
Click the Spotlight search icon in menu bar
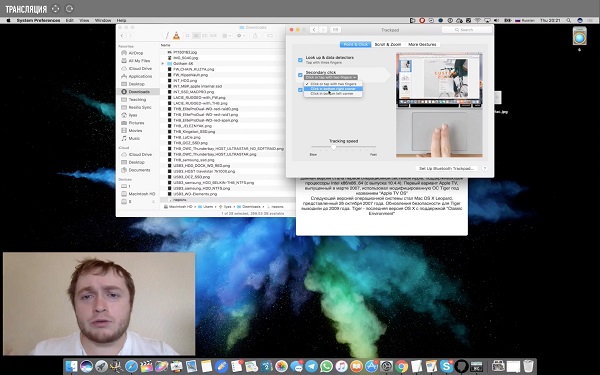pyautogui.click(x=569, y=20)
